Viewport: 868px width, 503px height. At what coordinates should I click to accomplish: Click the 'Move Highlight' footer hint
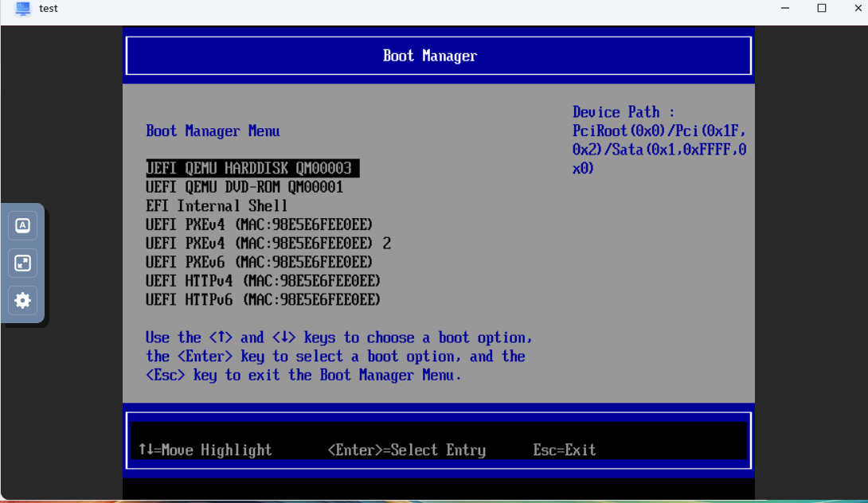click(x=205, y=450)
